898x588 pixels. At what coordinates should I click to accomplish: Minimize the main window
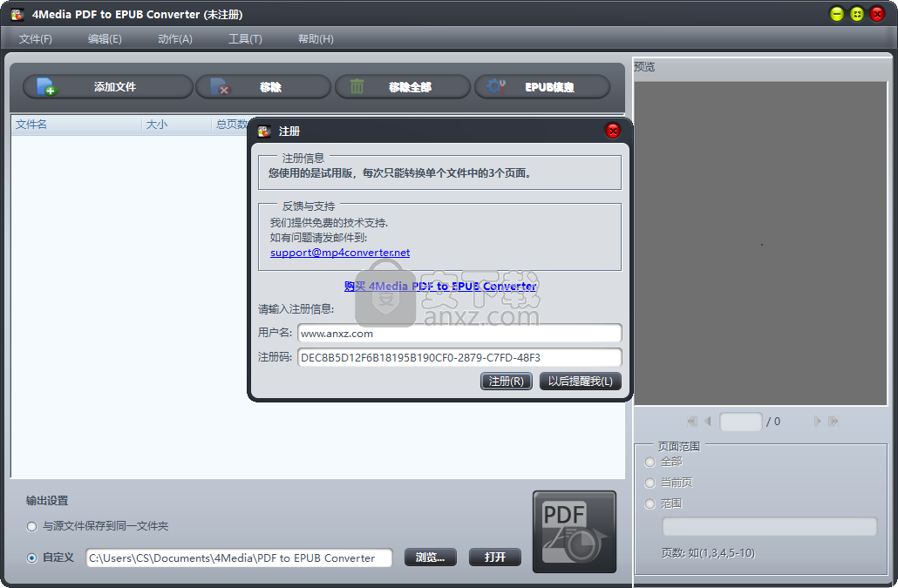pos(837,14)
